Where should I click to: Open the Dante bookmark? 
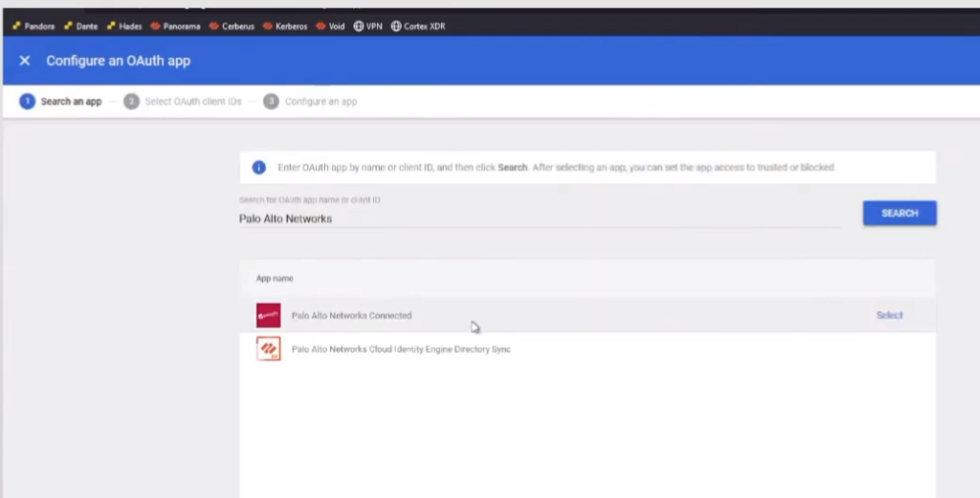coord(81,27)
